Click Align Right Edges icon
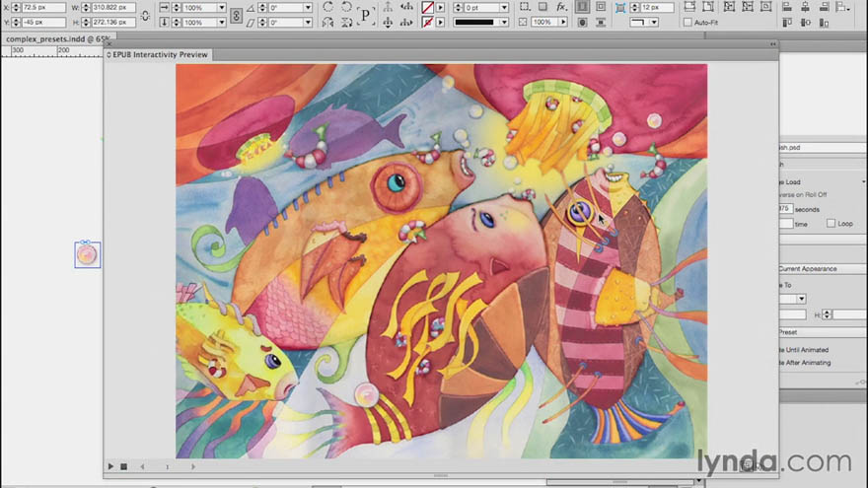This screenshot has height=488, width=868. click(x=825, y=7)
